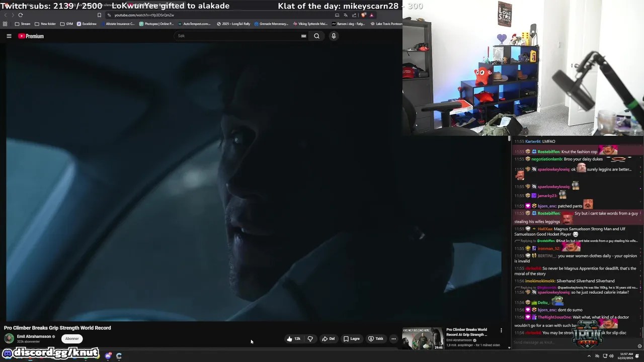Click the address bar URL
This screenshot has height=362, width=644.
[144, 15]
